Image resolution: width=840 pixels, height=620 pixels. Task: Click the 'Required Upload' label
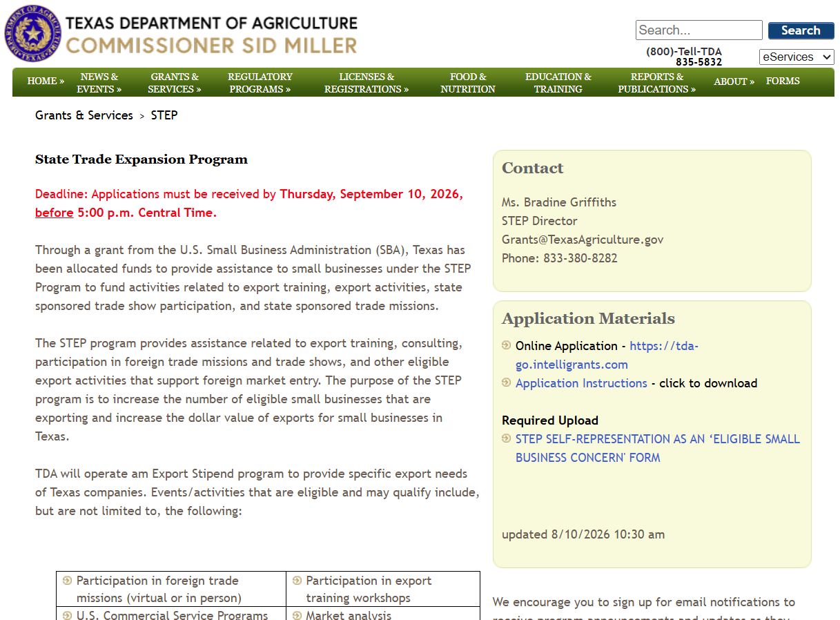[550, 420]
